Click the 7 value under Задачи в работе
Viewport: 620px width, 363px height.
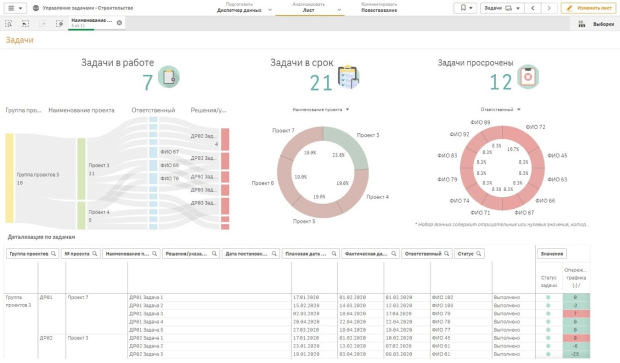coord(147,83)
